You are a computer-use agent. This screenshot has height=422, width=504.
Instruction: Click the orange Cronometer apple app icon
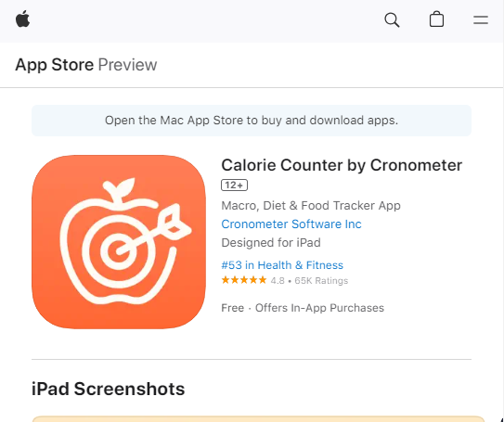(x=119, y=242)
